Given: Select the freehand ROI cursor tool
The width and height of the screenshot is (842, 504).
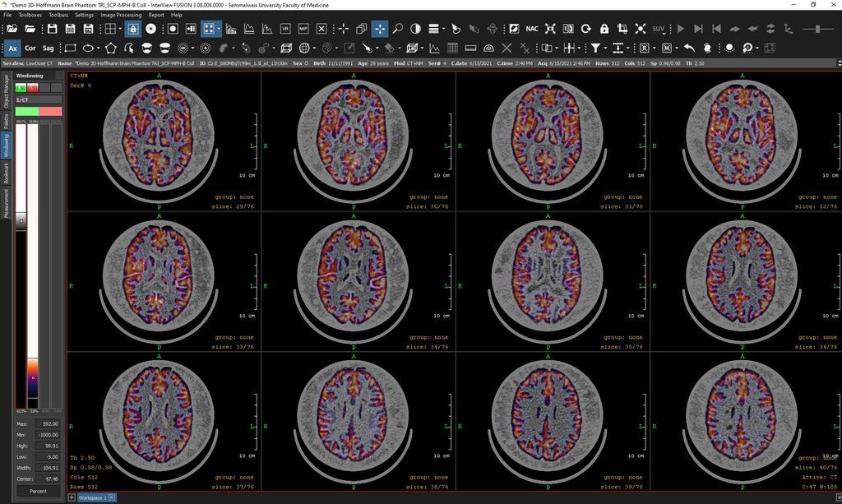Looking at the screenshot, I should [x=129, y=48].
